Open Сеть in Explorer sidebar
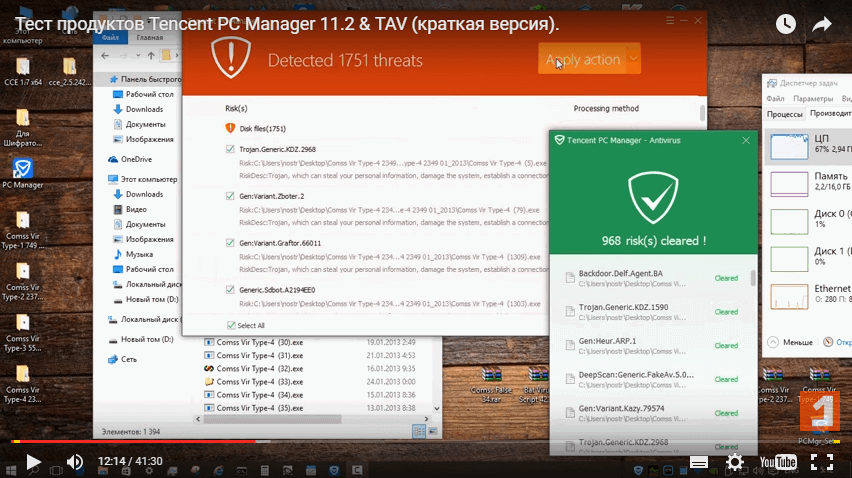 tap(122, 359)
